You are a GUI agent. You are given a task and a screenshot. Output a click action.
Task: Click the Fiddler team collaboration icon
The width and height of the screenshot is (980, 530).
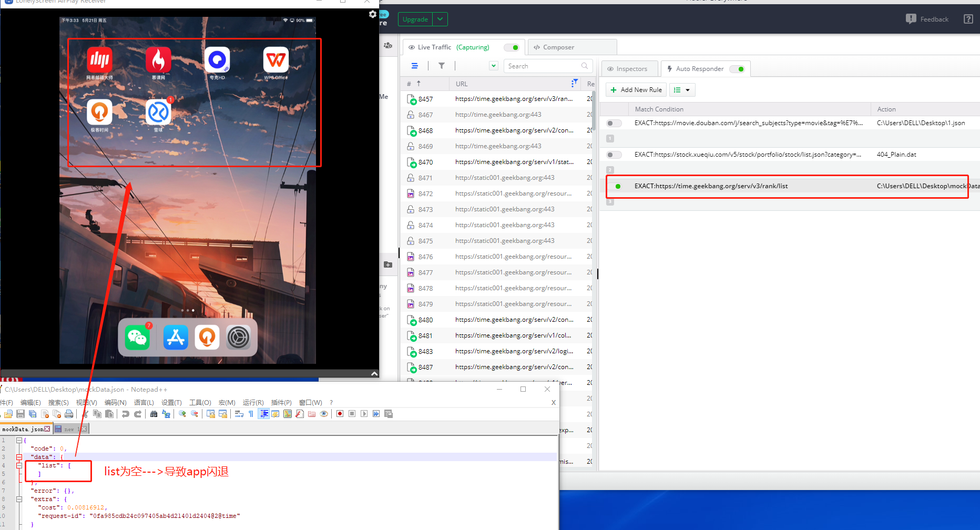388,46
